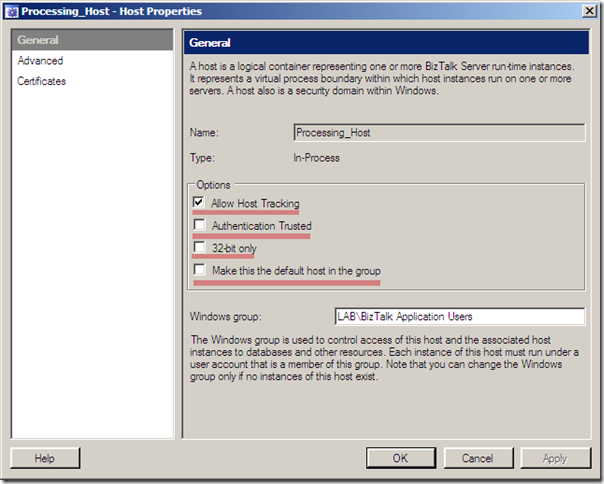This screenshot has height=484, width=604.
Task: Click the 'Name:' label
Action: point(204,133)
